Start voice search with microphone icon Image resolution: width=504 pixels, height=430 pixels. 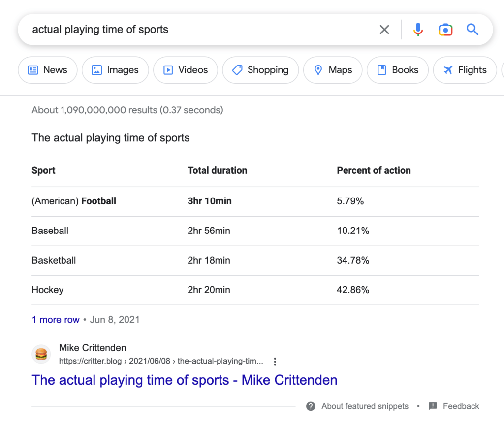coord(418,30)
